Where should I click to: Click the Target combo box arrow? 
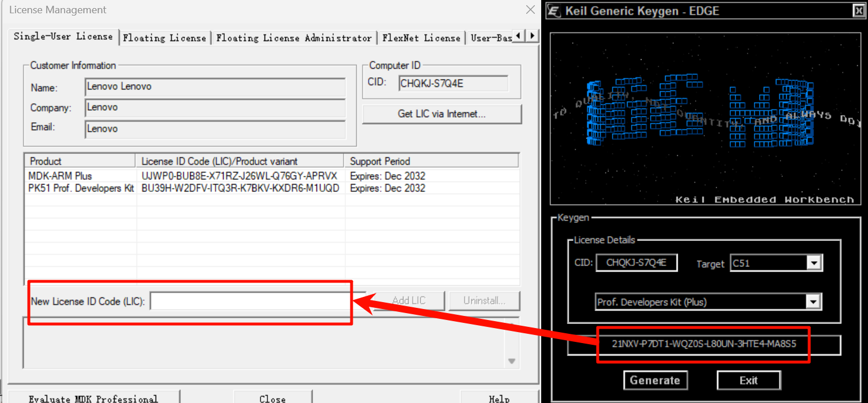(x=813, y=263)
